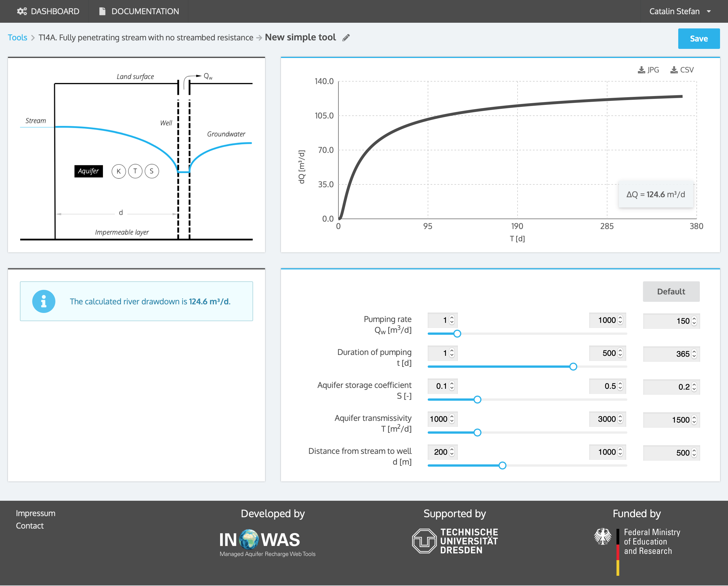Open the Documentation menu item
Image resolution: width=728 pixels, height=586 pixels.
(x=139, y=11)
